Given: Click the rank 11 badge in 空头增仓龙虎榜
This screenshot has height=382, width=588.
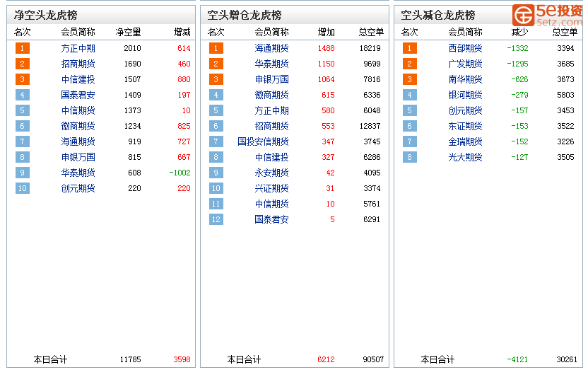Looking at the screenshot, I should (216, 204).
